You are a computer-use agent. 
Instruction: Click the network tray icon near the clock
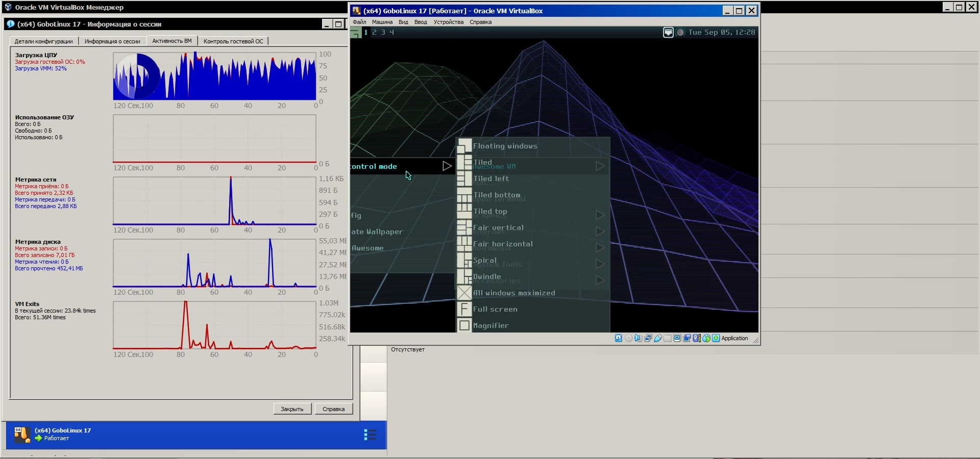click(x=668, y=33)
